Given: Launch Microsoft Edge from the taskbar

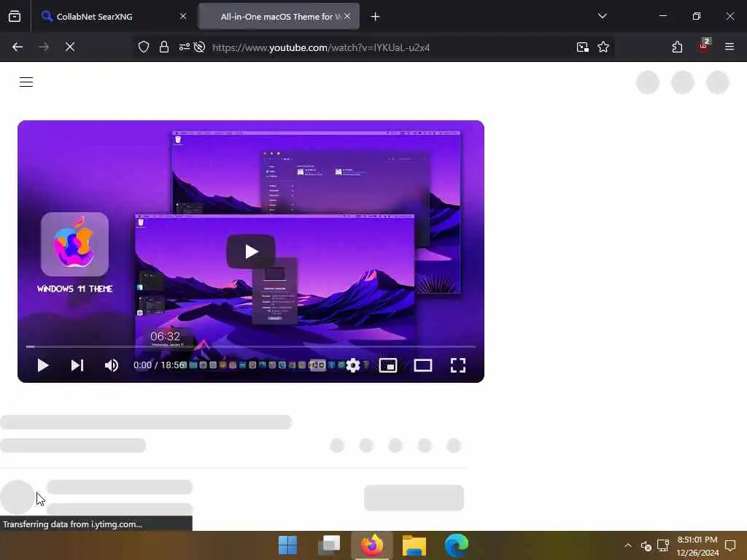Looking at the screenshot, I should 457,545.
